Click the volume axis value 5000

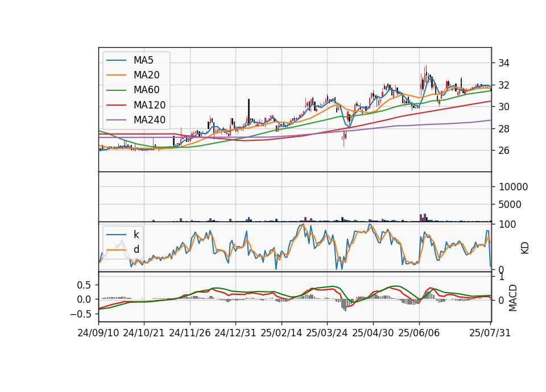[x=510, y=205]
